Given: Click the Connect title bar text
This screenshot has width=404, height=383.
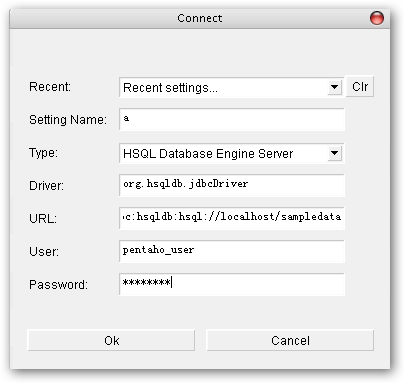Looking at the screenshot, I should (199, 18).
